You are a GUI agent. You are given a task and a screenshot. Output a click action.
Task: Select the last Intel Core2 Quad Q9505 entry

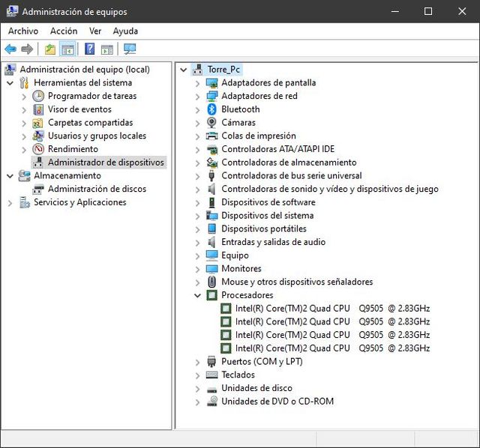click(332, 348)
